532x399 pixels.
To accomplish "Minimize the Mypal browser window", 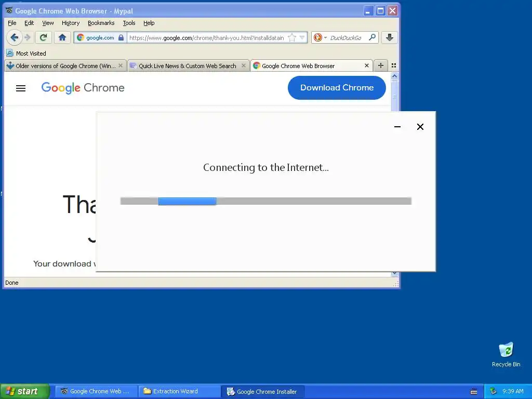I will (x=368, y=11).
